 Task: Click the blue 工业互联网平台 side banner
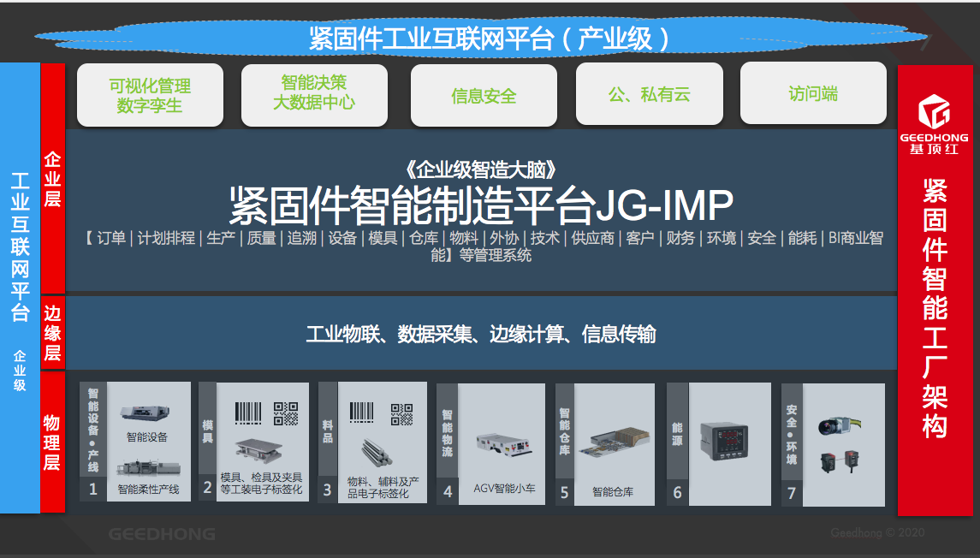click(20, 288)
